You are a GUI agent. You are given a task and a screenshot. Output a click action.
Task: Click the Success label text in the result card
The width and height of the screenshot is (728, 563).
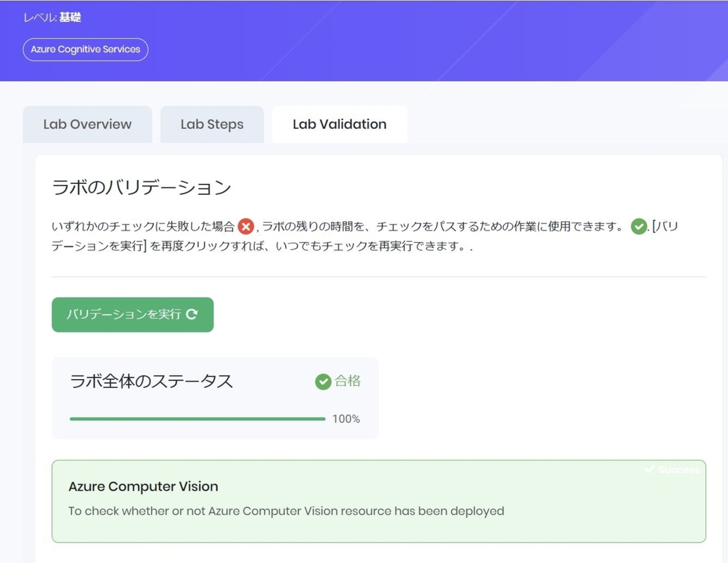click(679, 469)
